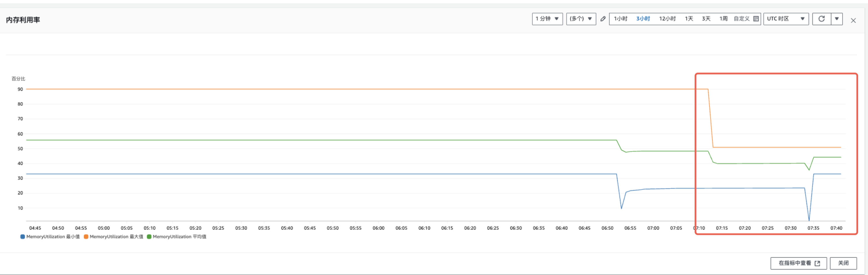Image resolution: width=868 pixels, height=275 pixels.
Task: Close the panel with X icon
Action: pyautogui.click(x=853, y=21)
